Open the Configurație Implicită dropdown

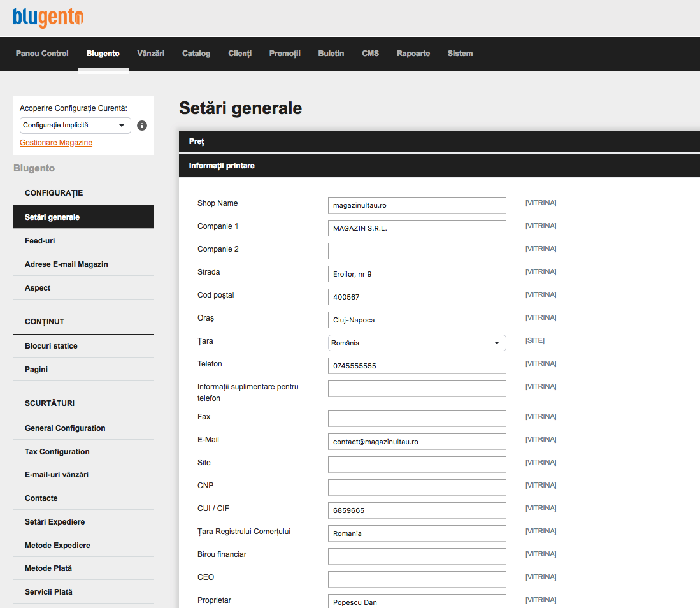(75, 126)
